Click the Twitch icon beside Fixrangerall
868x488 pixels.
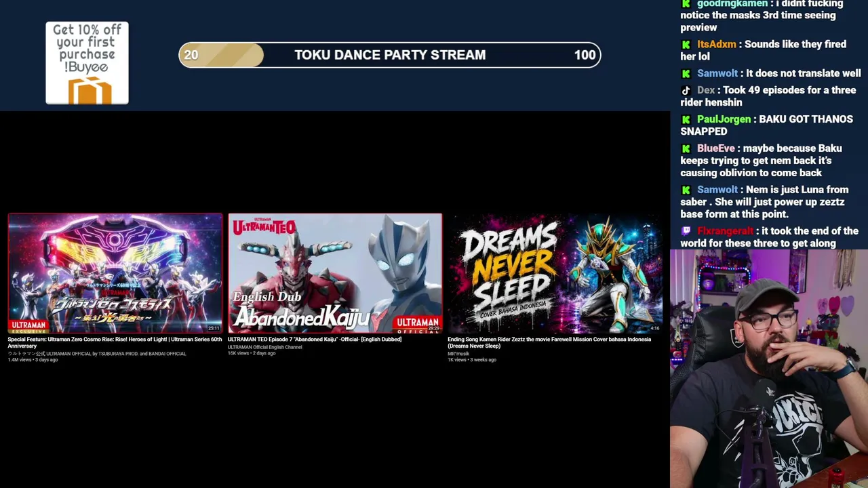[x=686, y=232]
